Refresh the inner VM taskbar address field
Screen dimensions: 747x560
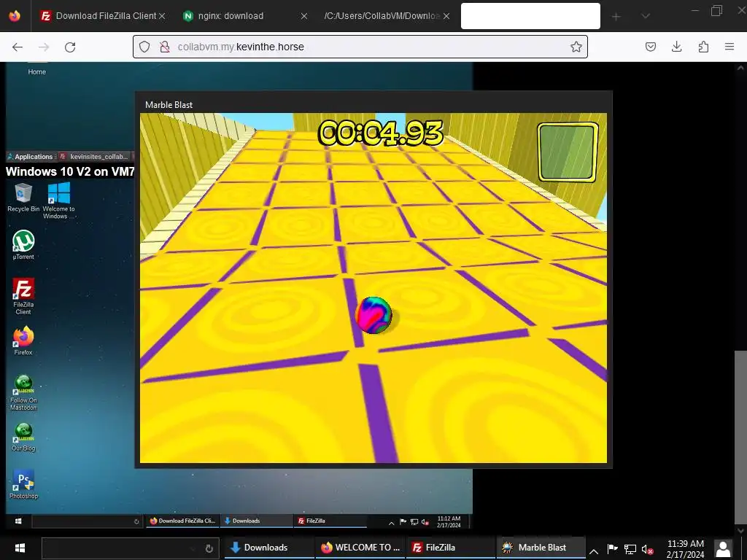pyautogui.click(x=136, y=521)
